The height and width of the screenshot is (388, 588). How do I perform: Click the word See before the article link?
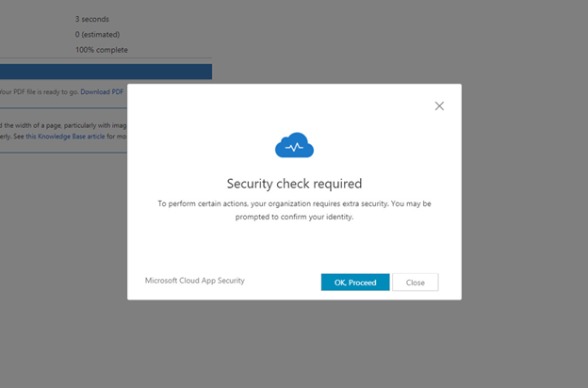[x=19, y=137]
